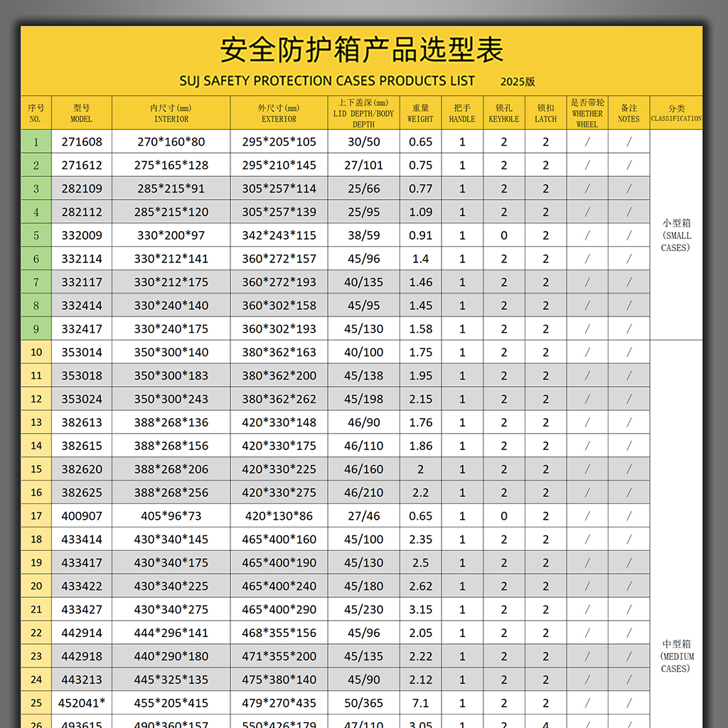Select weight value 7.1

420,702
